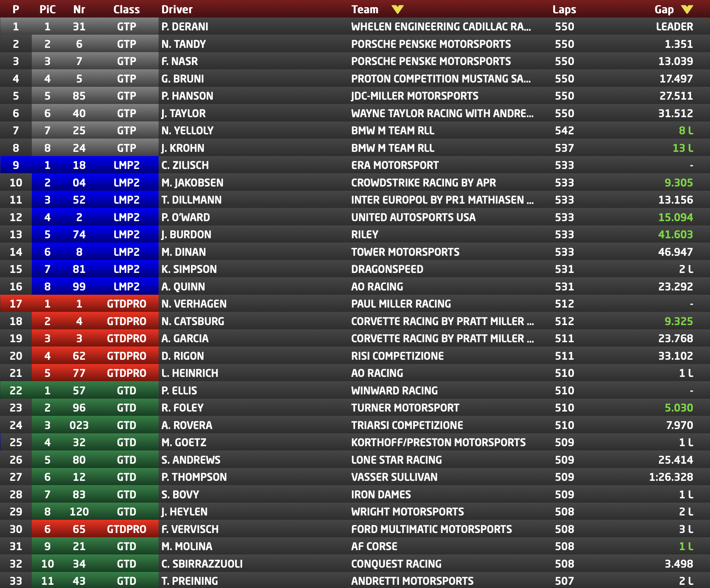Click the GTP class cell for N. Tandy
Viewport: 710px width, 588px height.
[126, 44]
